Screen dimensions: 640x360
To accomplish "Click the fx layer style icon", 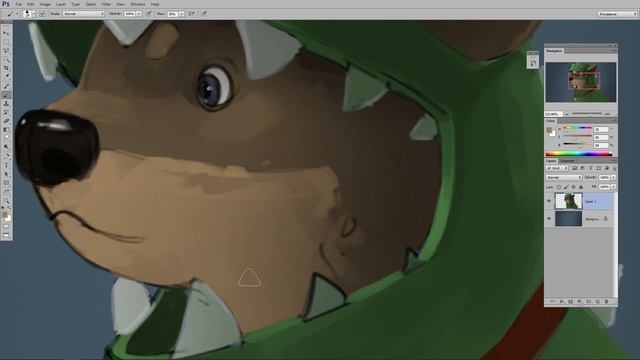I will coord(562,302).
